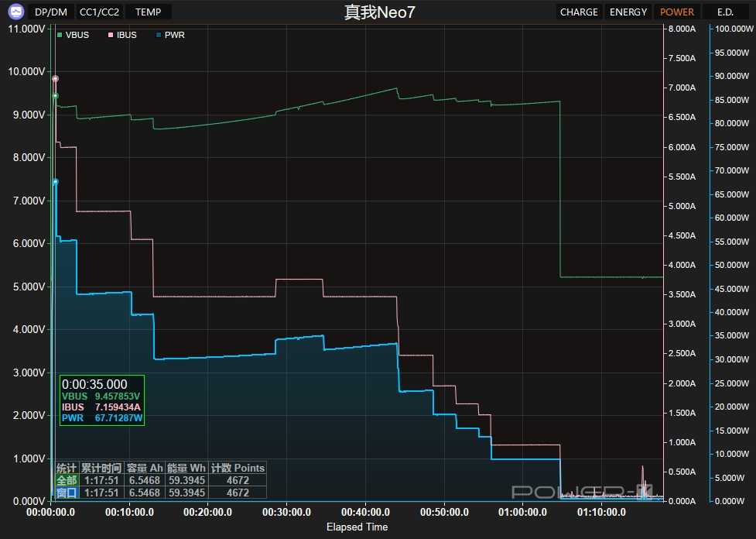Image resolution: width=756 pixels, height=539 pixels.
Task: Click the 0.000W power axis label
Action: 730,501
